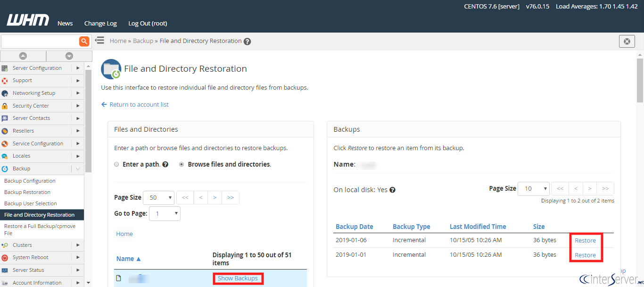The width and height of the screenshot is (644, 287).
Task: Sort by the Name column header
Action: [128, 259]
